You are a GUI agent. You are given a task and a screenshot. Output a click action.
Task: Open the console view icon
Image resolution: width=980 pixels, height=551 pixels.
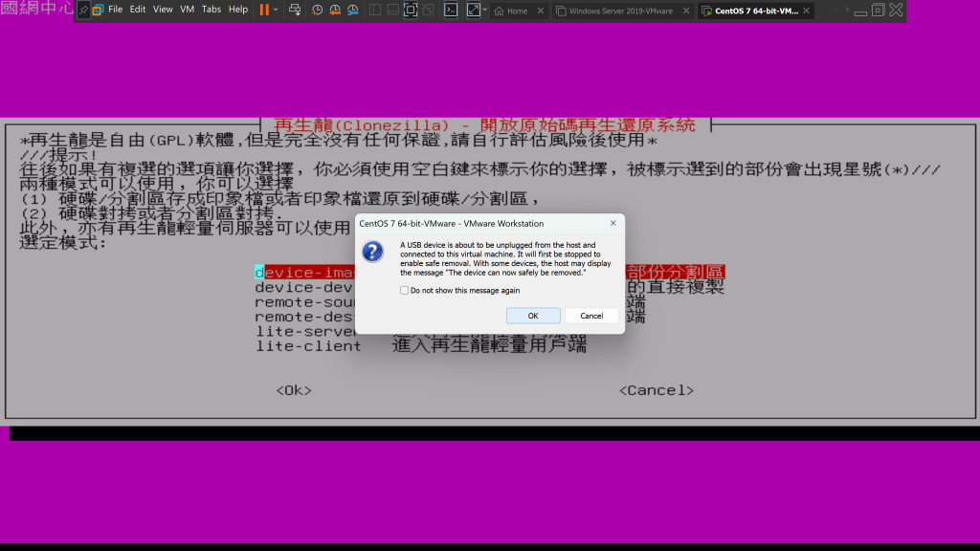pos(451,11)
